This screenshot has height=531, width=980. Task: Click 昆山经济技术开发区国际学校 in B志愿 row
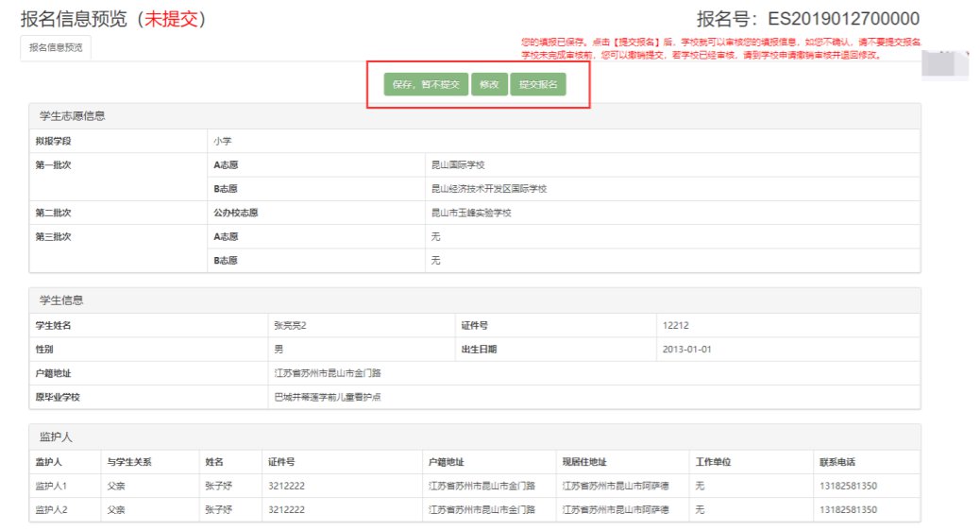(489, 189)
